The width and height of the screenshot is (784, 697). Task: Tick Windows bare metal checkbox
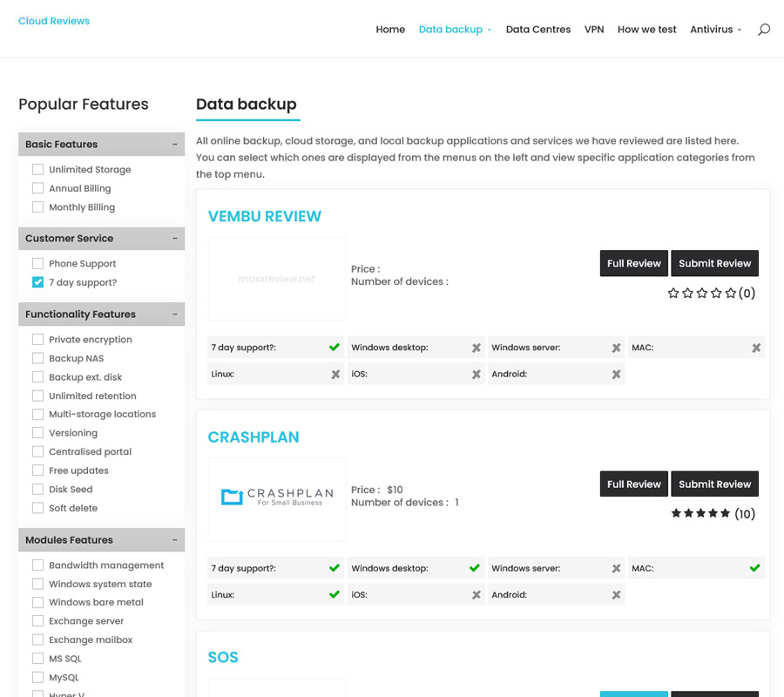point(37,602)
